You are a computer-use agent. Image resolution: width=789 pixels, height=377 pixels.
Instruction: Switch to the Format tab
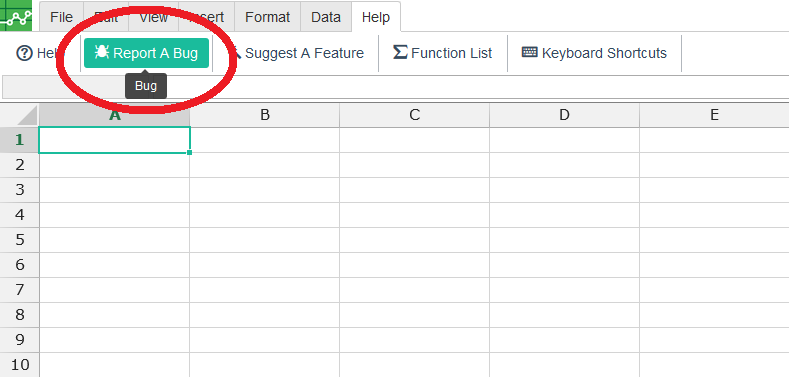(x=267, y=17)
